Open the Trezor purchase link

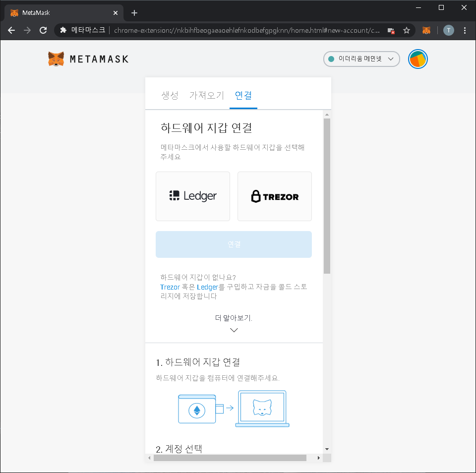(170, 287)
